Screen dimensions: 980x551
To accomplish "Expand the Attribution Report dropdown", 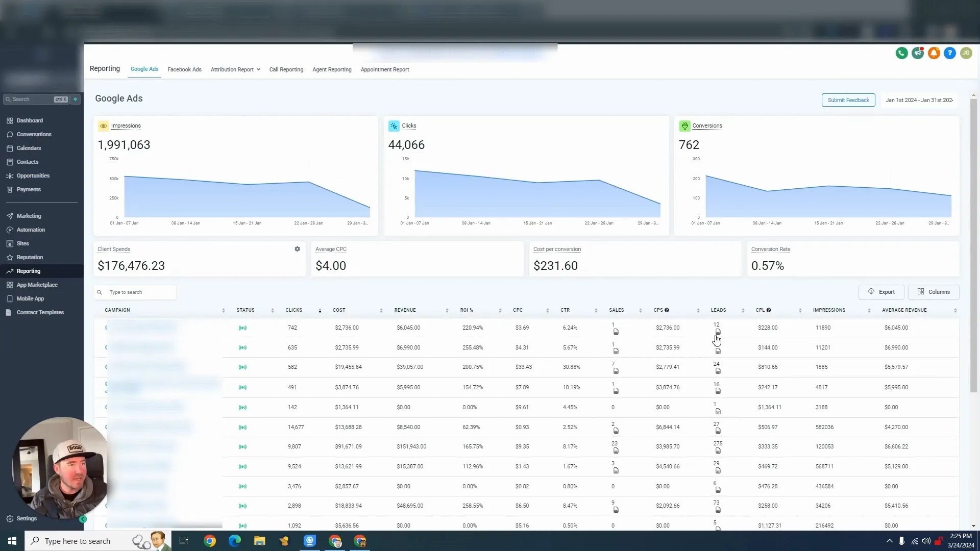I will click(x=235, y=69).
